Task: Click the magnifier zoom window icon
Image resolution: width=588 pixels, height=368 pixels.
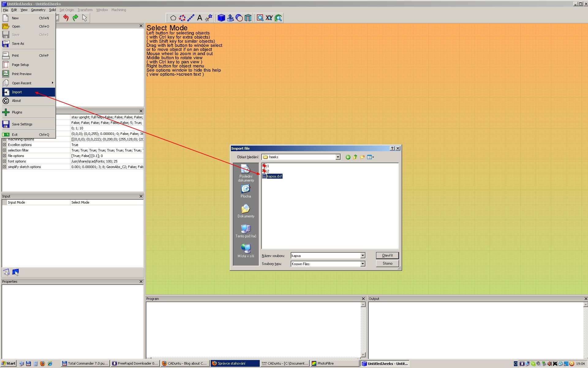Action: tap(260, 18)
